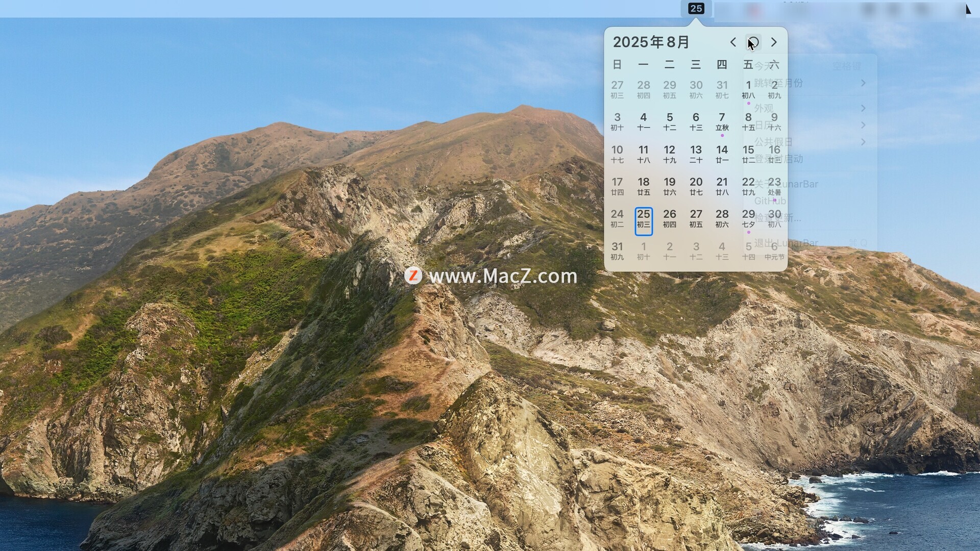Select August 10 labeled 十七
980x551 pixels.
pyautogui.click(x=617, y=155)
